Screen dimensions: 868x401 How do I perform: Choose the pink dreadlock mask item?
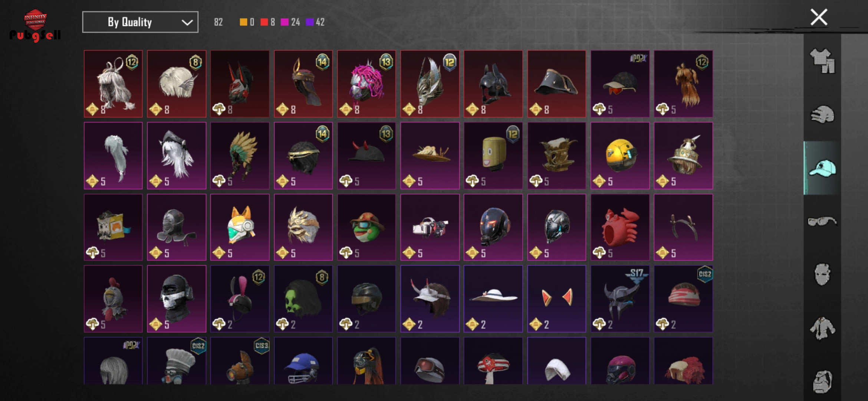coord(366,84)
